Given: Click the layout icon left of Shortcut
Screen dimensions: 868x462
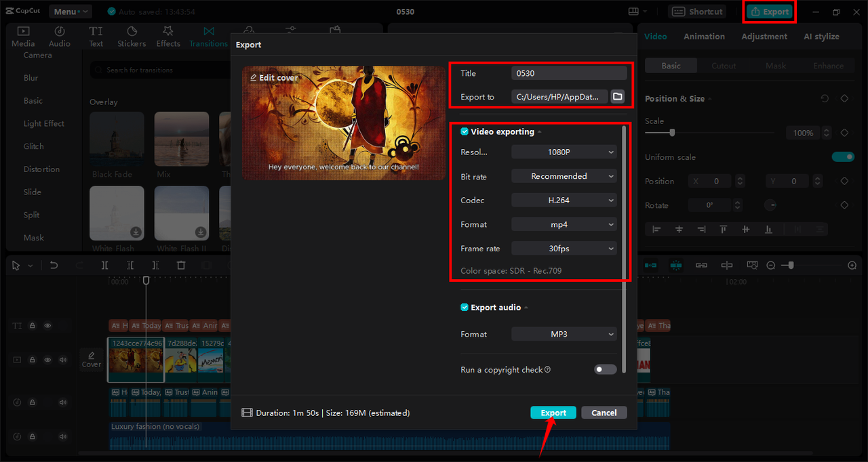Looking at the screenshot, I should 633,12.
